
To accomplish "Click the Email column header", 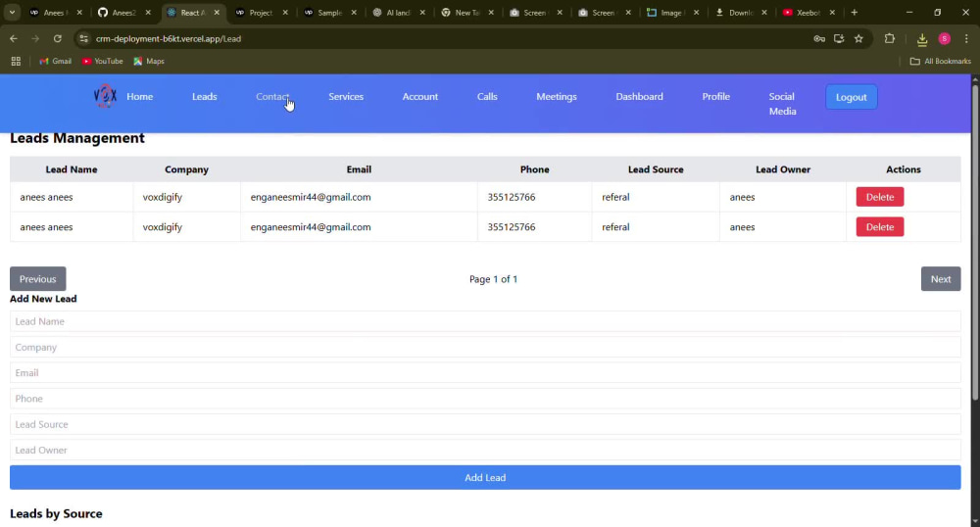I will [x=359, y=169].
